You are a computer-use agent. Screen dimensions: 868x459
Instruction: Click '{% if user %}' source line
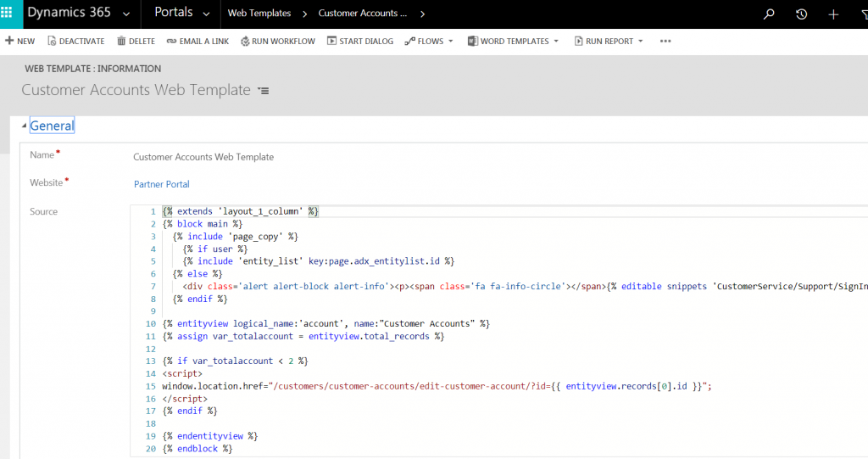click(215, 249)
